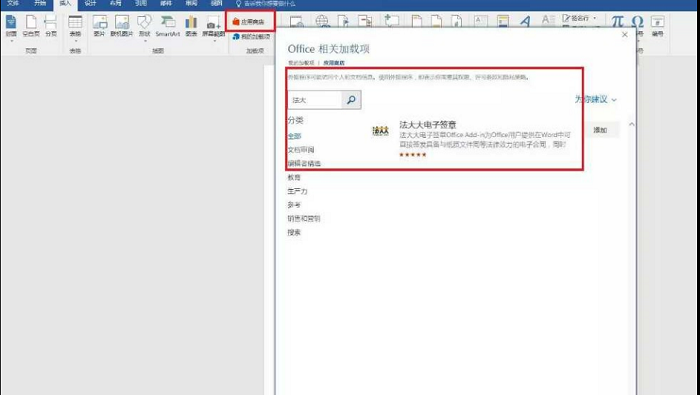700x395 pixels.
Task: Insert WordArt with the blue A icon
Action: (x=525, y=21)
